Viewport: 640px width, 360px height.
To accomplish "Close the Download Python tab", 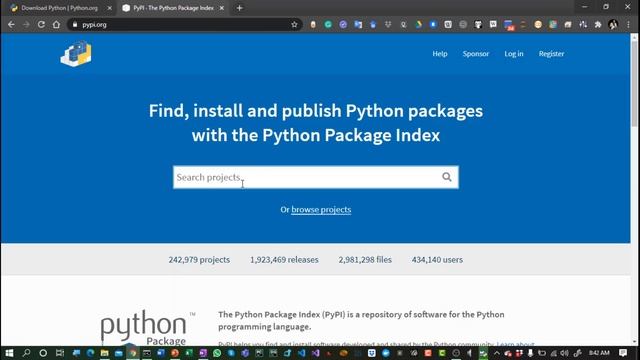I will point(109,8).
